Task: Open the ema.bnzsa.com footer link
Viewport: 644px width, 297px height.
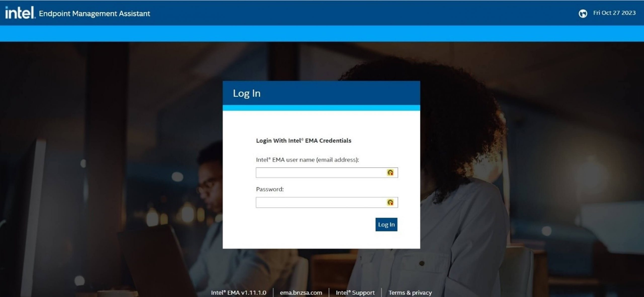Action: coord(301,292)
